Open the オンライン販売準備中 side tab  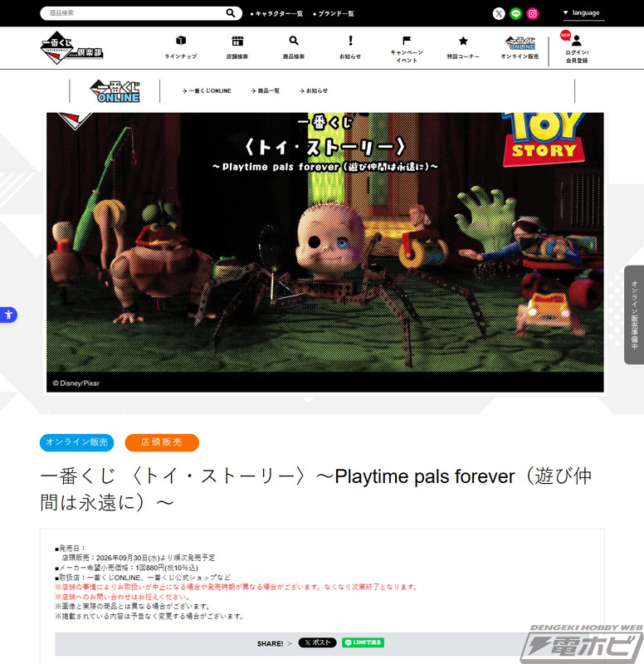634,315
